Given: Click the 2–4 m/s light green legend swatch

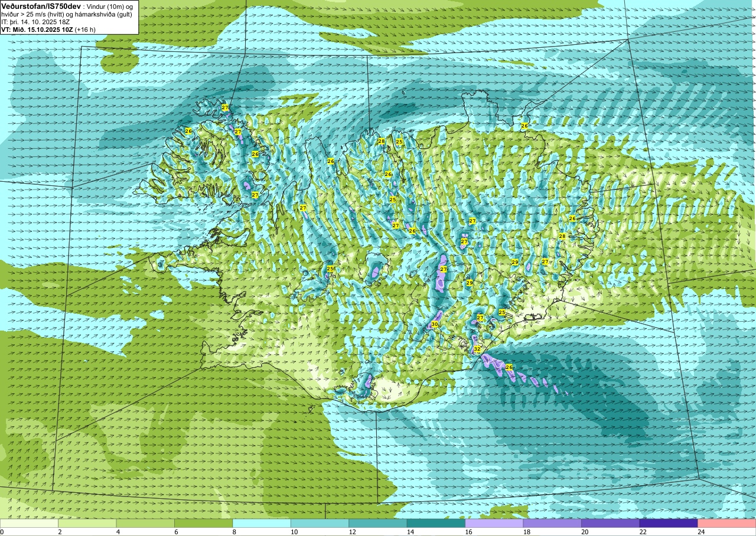Looking at the screenshot, I should point(87,523).
